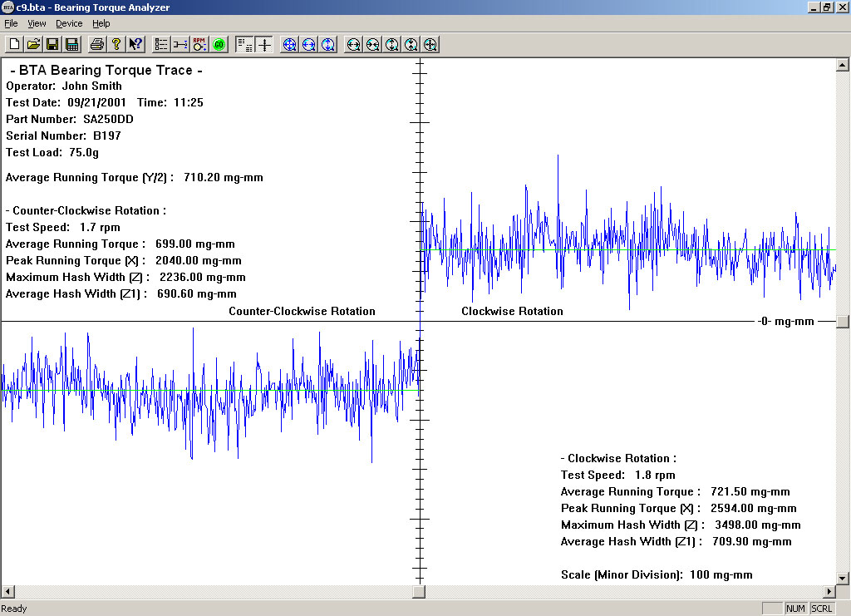Open the Help menu
851x616 pixels.
click(101, 23)
